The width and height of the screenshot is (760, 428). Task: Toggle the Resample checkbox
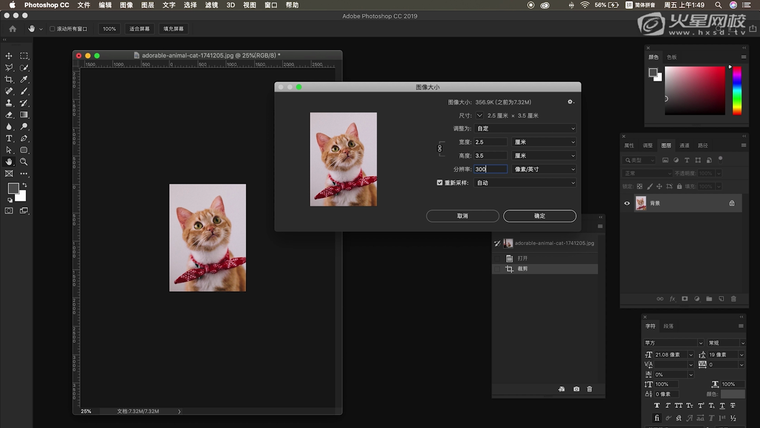pos(440,183)
